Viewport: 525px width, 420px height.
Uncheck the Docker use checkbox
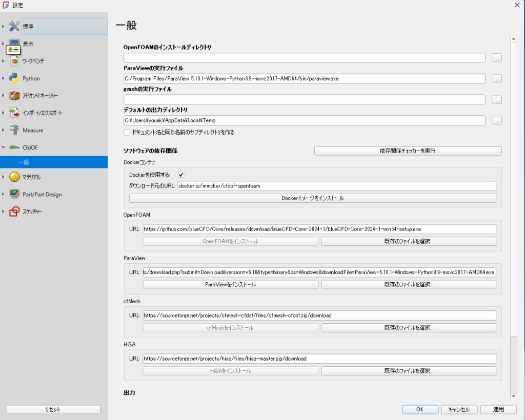(181, 175)
